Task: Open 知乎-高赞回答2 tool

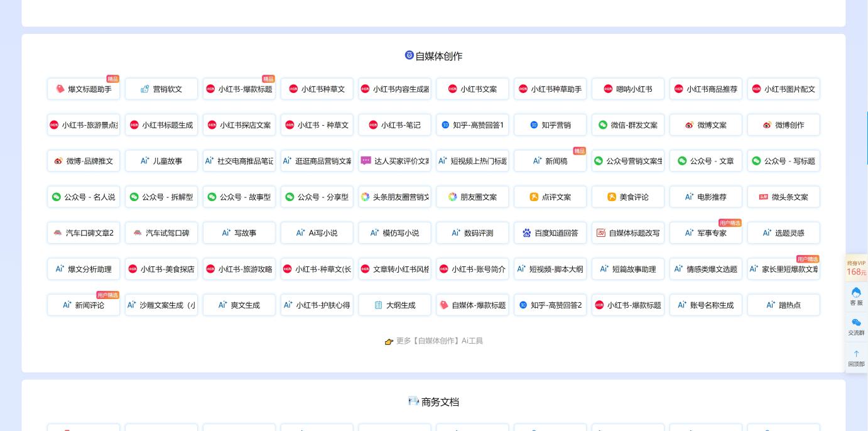Action: [x=551, y=305]
